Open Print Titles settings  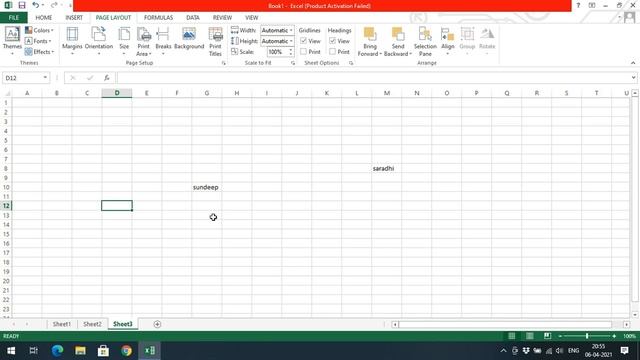pos(215,41)
